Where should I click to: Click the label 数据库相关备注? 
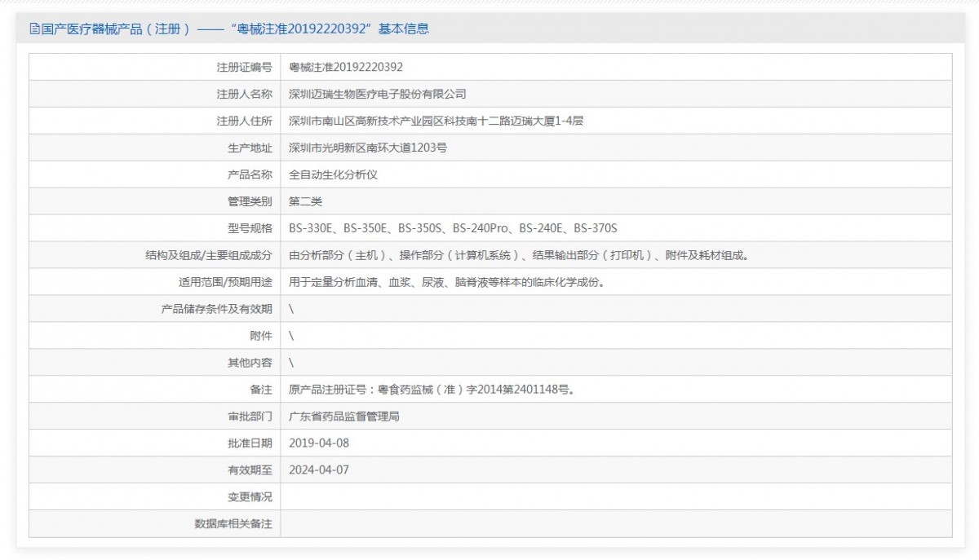click(233, 524)
